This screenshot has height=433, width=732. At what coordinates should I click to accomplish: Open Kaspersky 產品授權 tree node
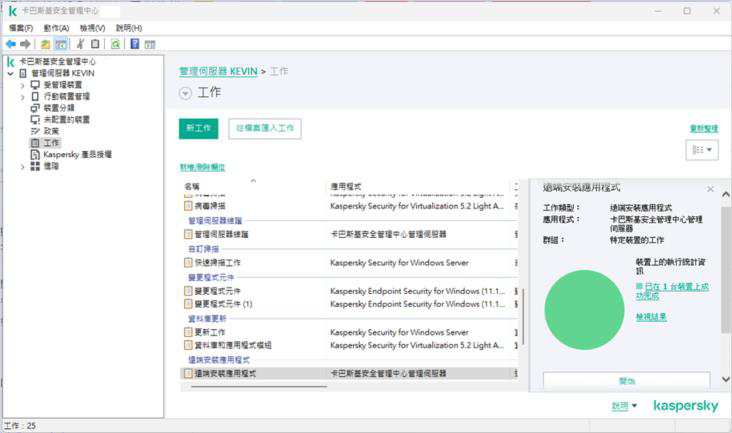point(77,155)
